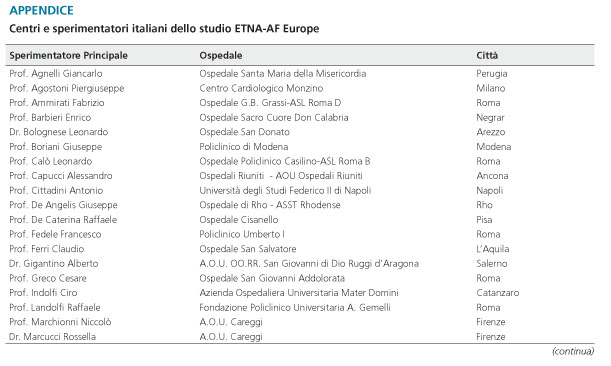
Task: Click Prof. Capucci Alessandro row name
Action: (61, 176)
